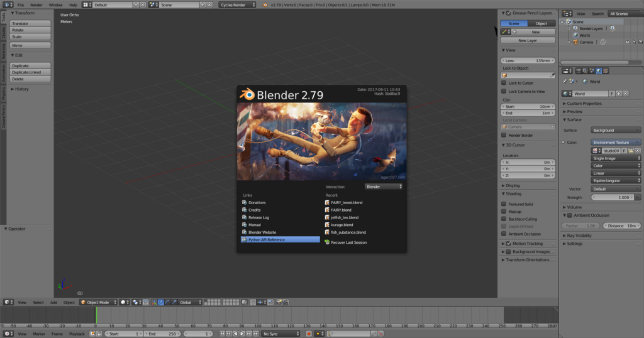Enable Lock Camera to View checkbox

(x=504, y=91)
